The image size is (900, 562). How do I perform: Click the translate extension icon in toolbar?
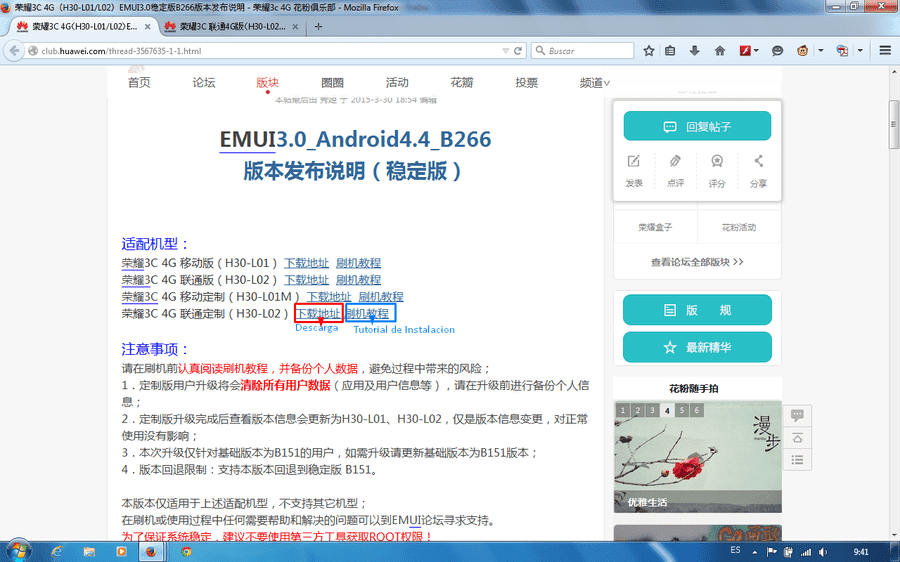click(x=842, y=51)
